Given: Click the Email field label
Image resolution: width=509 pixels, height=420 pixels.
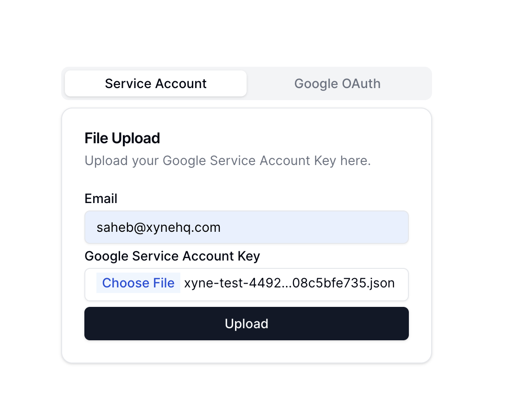Looking at the screenshot, I should point(101,198).
